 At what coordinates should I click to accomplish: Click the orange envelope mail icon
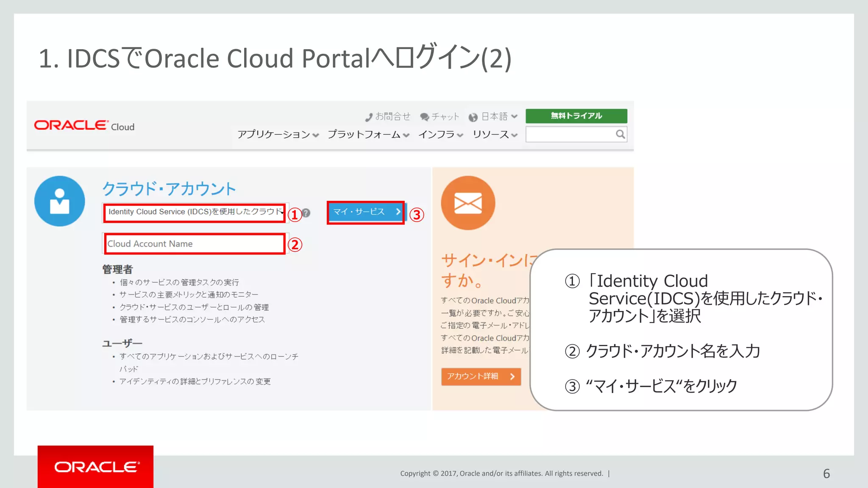(468, 203)
